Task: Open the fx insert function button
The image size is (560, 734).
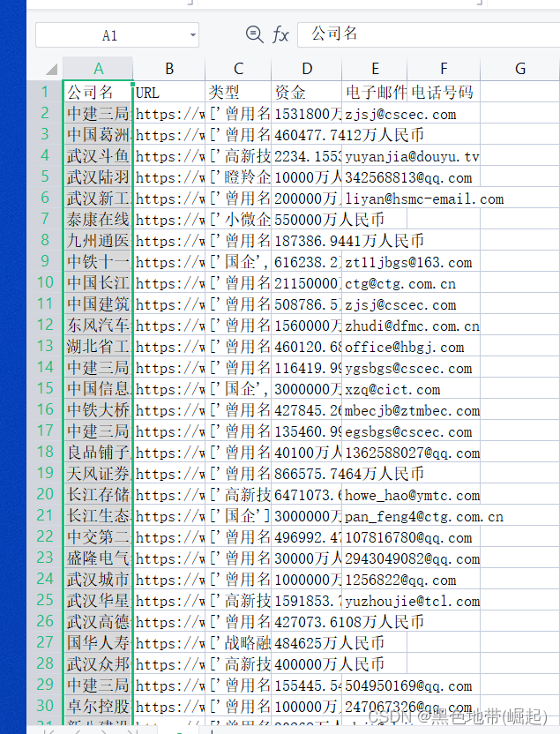Action: click(x=280, y=34)
